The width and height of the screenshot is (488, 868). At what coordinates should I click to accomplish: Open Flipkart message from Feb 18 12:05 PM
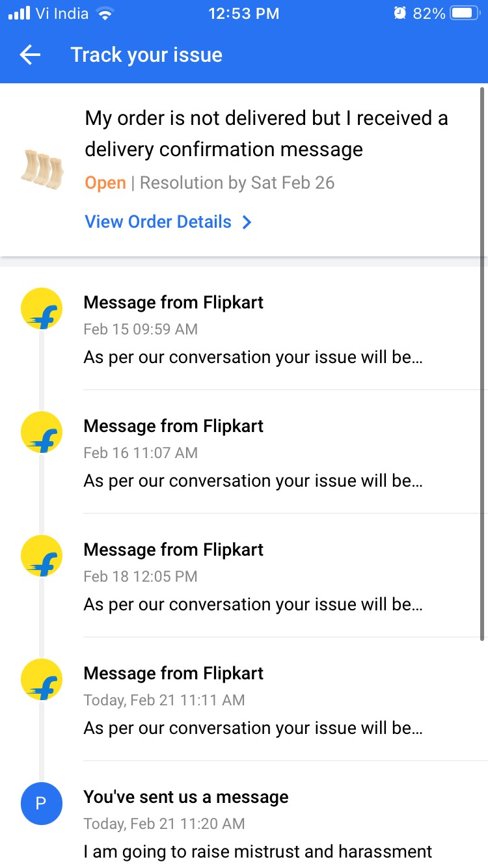point(253,604)
